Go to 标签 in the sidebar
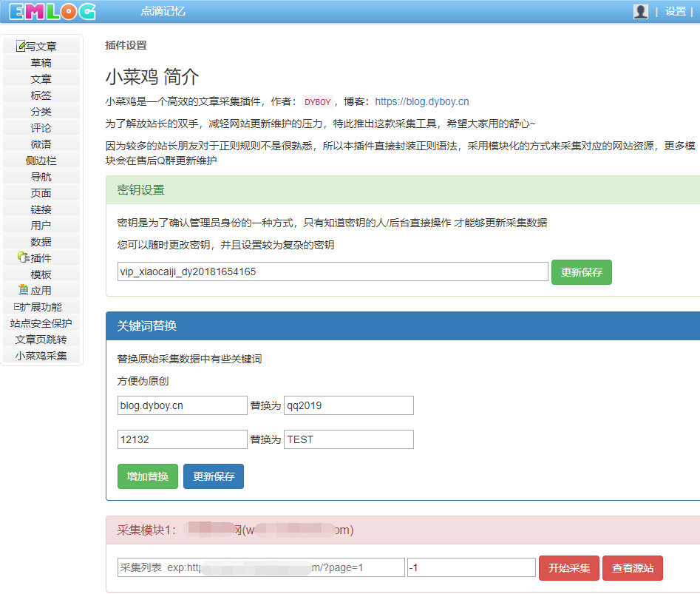 coord(41,95)
